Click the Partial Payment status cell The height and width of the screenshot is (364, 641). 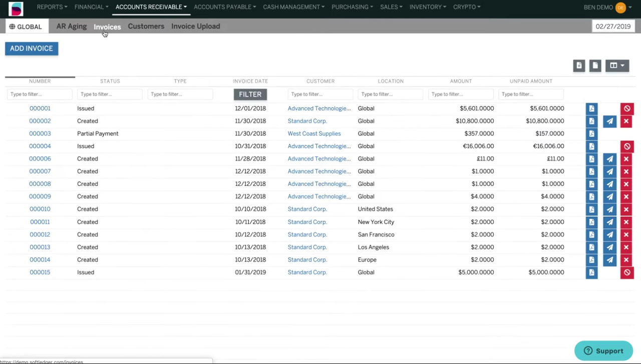click(98, 134)
